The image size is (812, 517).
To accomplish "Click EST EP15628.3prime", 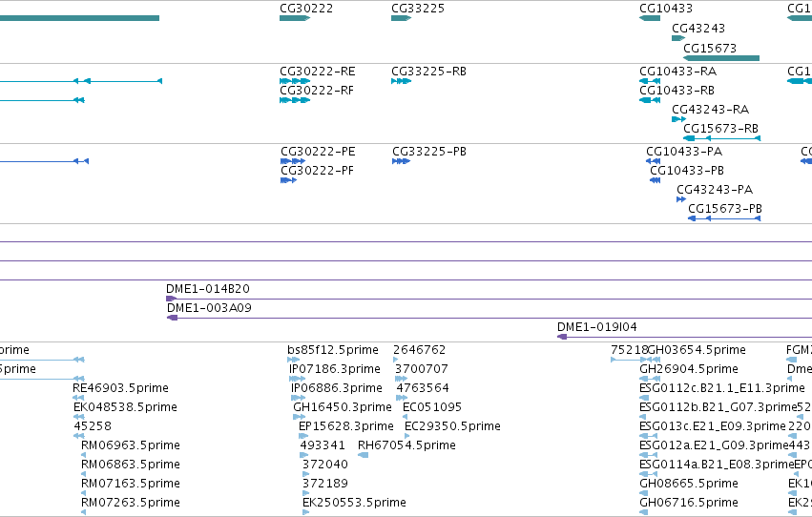I will 346,426.
